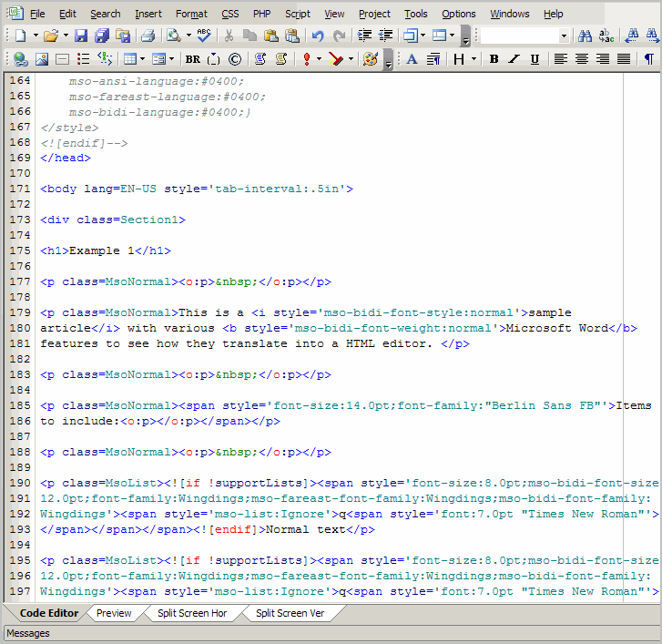Toggle the blue paragraph pilcrow mark

pyautogui.click(x=649, y=59)
